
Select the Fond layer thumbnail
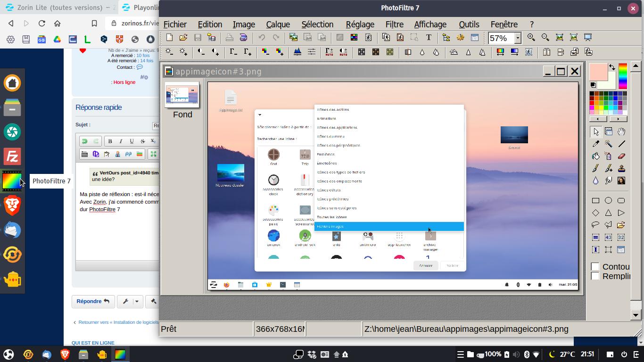pos(182,95)
